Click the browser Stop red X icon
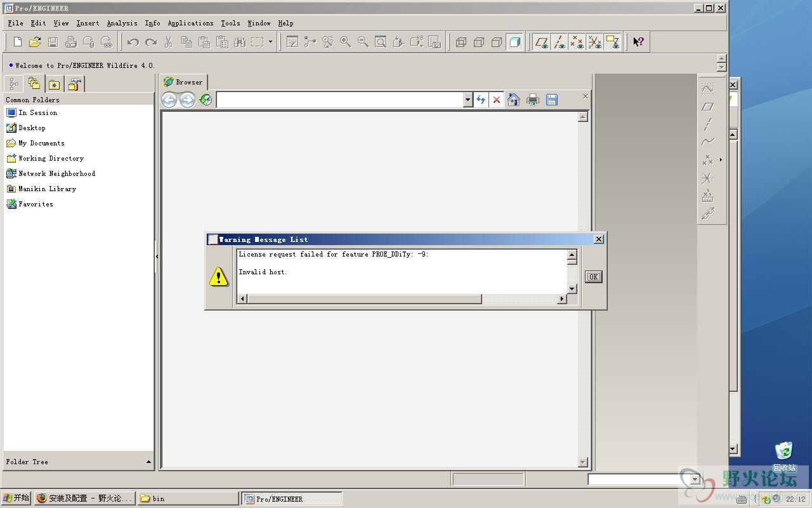Viewport: 812px width, 508px height. (497, 100)
